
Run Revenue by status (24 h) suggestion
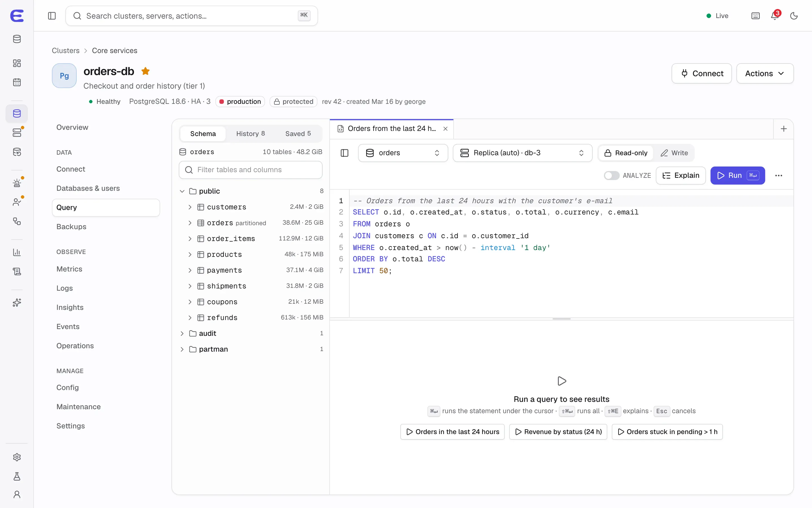[x=558, y=432]
